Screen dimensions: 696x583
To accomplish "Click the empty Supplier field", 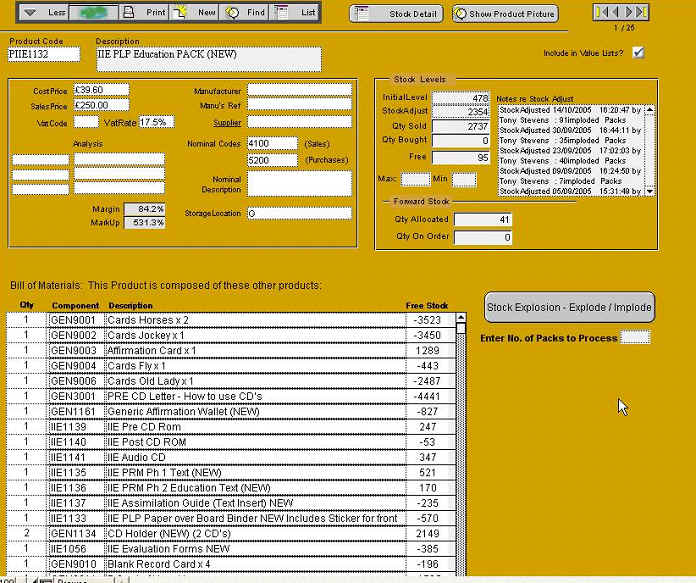I will (x=300, y=122).
